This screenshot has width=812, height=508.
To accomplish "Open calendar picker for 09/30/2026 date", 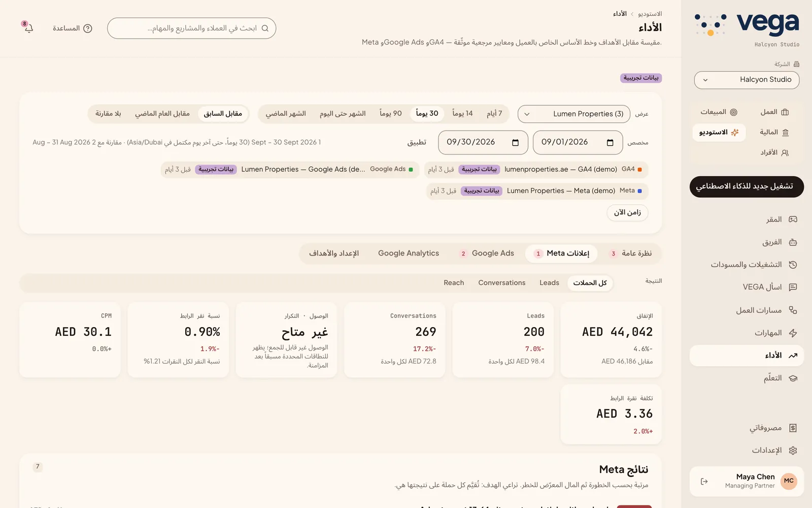I will tap(515, 143).
